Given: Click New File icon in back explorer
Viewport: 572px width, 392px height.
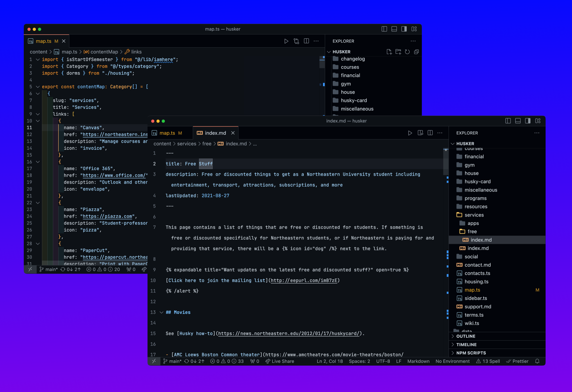Looking at the screenshot, I should coord(389,52).
